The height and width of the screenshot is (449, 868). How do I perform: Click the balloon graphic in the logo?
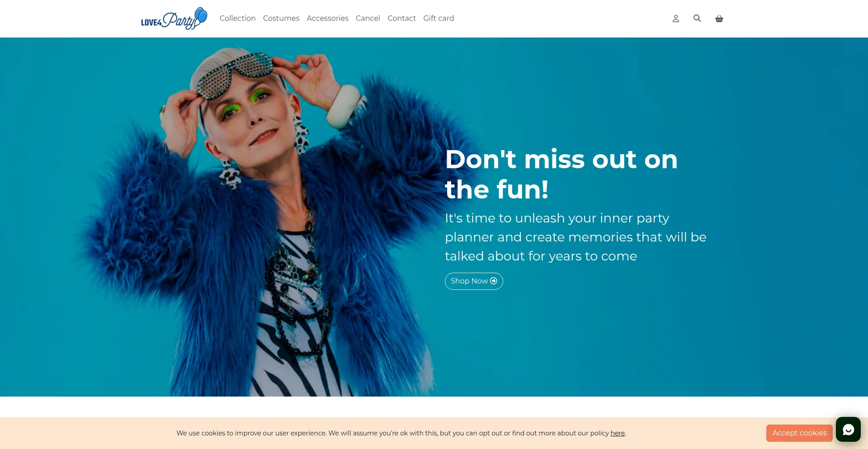(x=201, y=15)
